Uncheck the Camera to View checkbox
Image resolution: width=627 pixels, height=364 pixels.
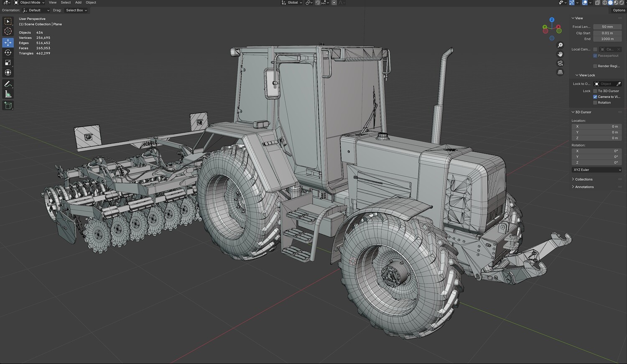(x=595, y=97)
